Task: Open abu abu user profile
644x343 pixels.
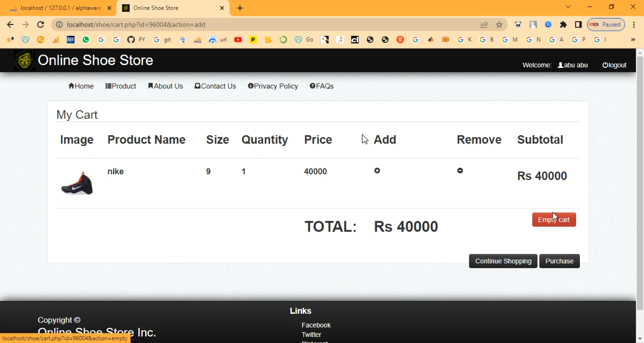Action: 573,65
